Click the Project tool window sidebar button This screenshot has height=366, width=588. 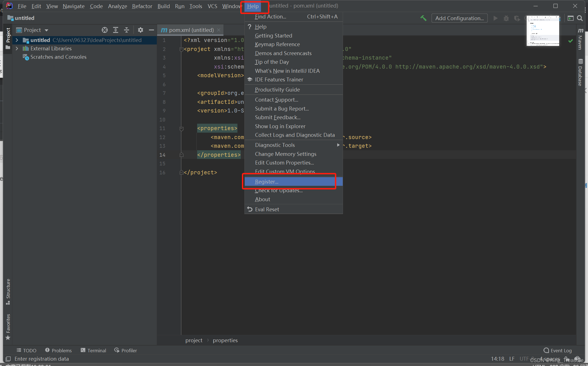[8, 38]
